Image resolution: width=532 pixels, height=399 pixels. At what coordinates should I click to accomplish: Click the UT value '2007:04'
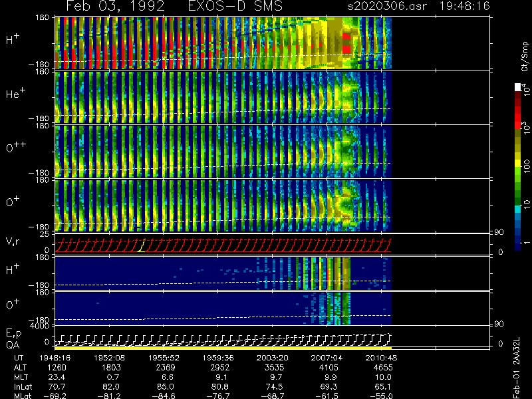(327, 358)
